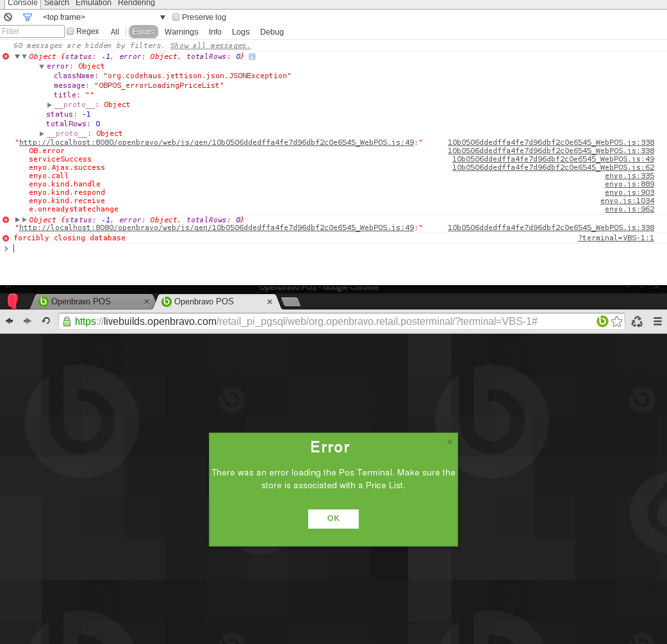Open WebPOS.js:338 source link for OB.error
Image resolution: width=667 pixels, height=644 pixels.
pos(551,151)
